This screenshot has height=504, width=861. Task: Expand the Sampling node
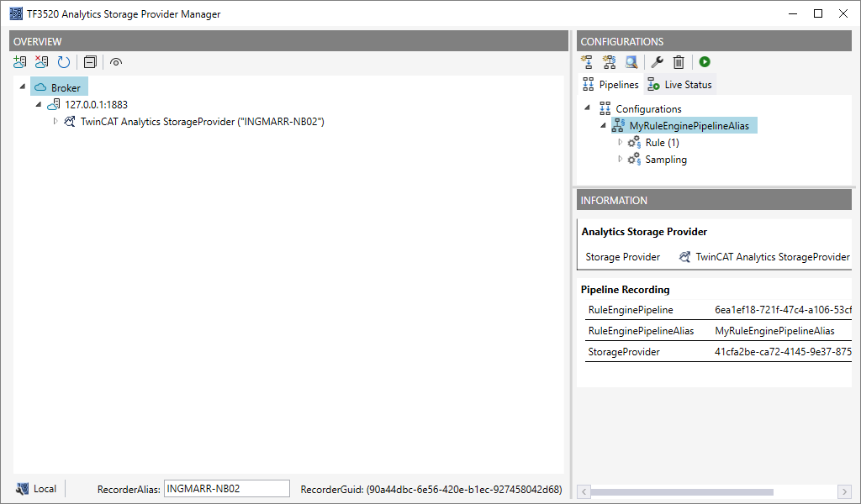coord(620,159)
